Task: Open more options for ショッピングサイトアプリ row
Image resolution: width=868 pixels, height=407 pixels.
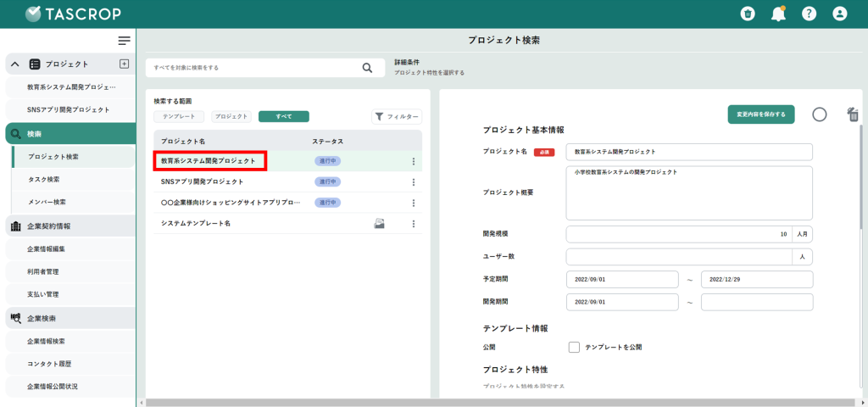Action: (413, 203)
